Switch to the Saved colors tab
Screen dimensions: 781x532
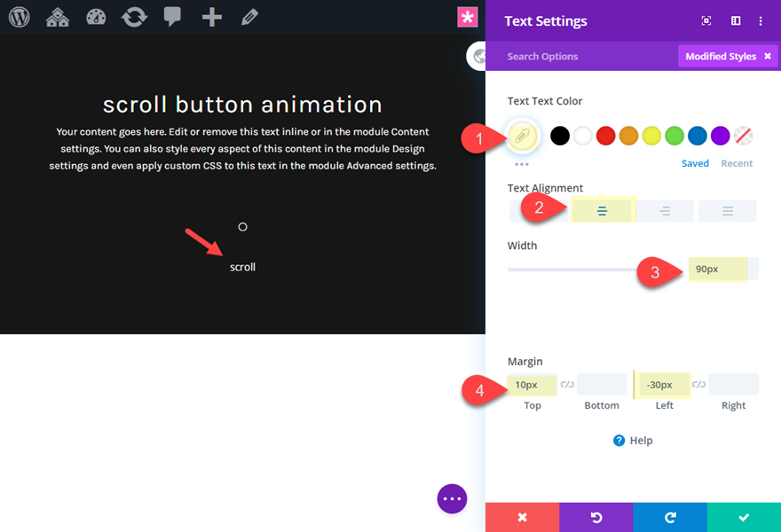pyautogui.click(x=695, y=163)
